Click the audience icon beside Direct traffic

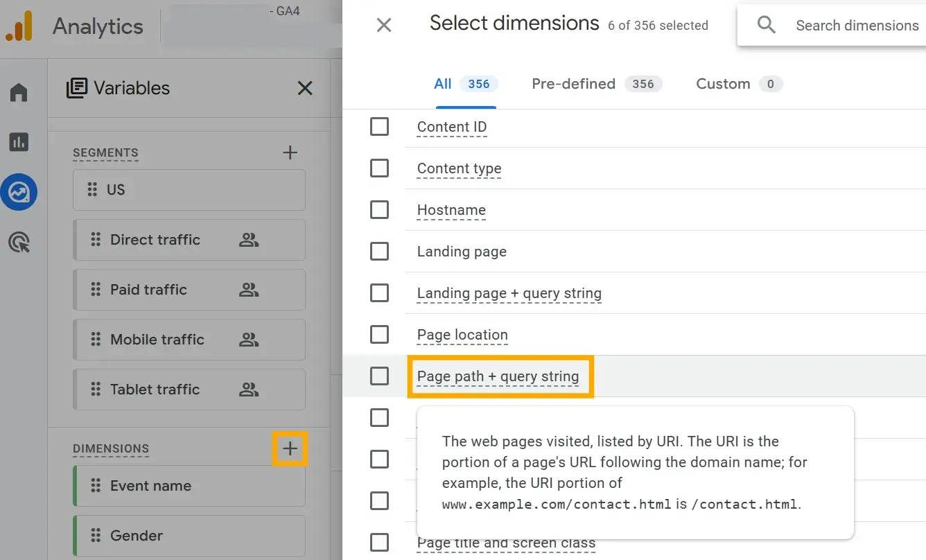[x=249, y=239]
